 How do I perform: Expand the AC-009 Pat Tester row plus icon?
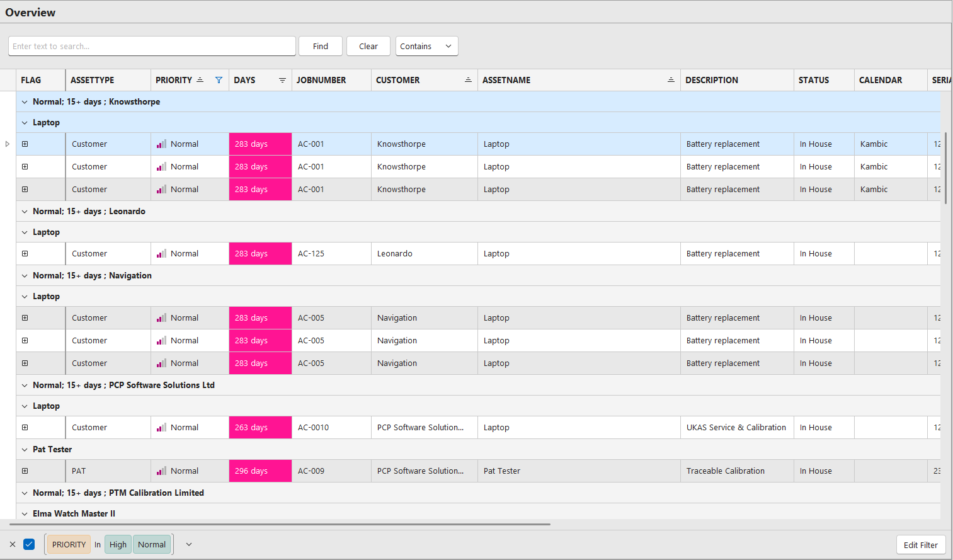point(25,471)
